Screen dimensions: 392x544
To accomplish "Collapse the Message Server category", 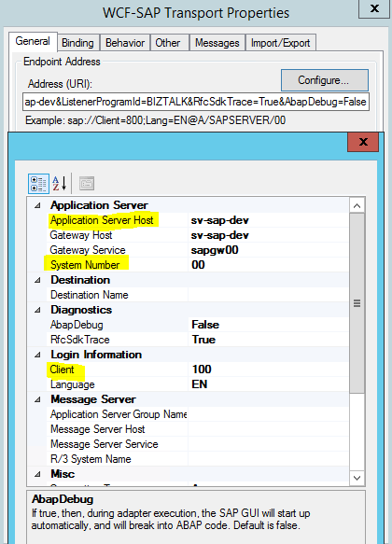I will (x=37, y=399).
